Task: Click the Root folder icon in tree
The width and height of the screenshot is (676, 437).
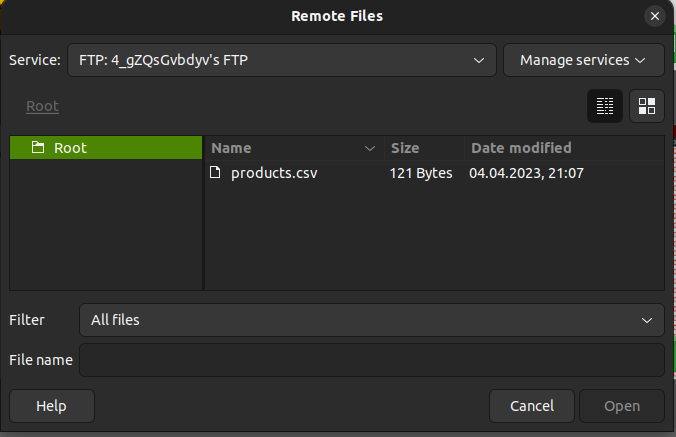Action: coord(38,147)
